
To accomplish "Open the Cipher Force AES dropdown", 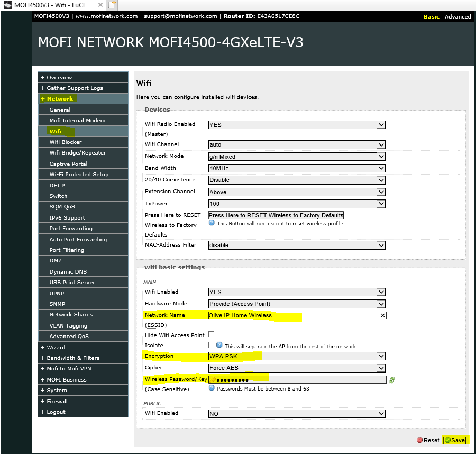I will 297,368.
